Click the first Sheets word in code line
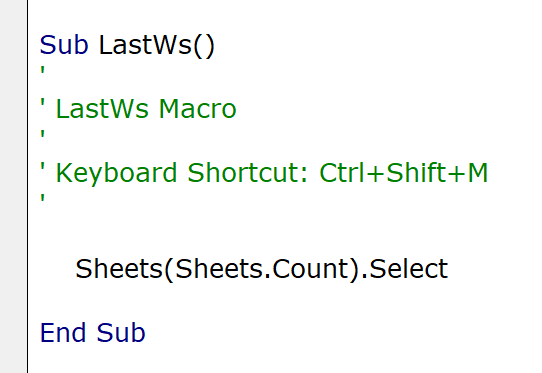The width and height of the screenshot is (542, 373). [x=119, y=269]
